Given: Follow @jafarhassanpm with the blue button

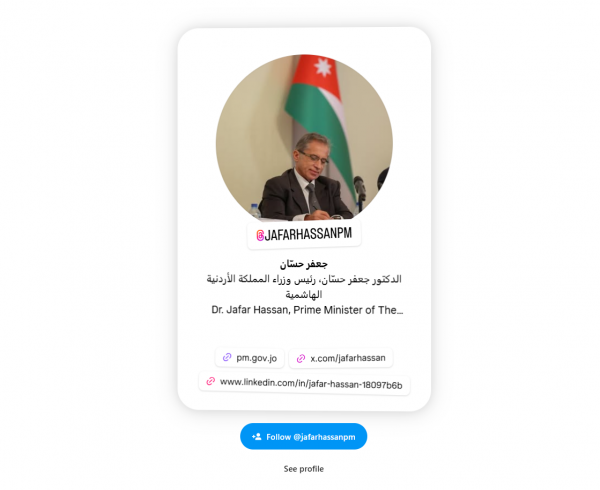Looking at the screenshot, I should click(303, 436).
